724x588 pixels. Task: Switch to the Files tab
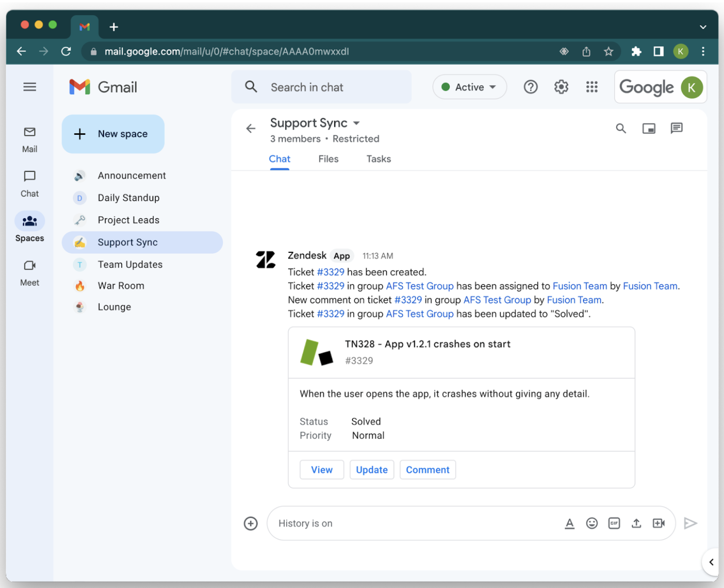328,159
